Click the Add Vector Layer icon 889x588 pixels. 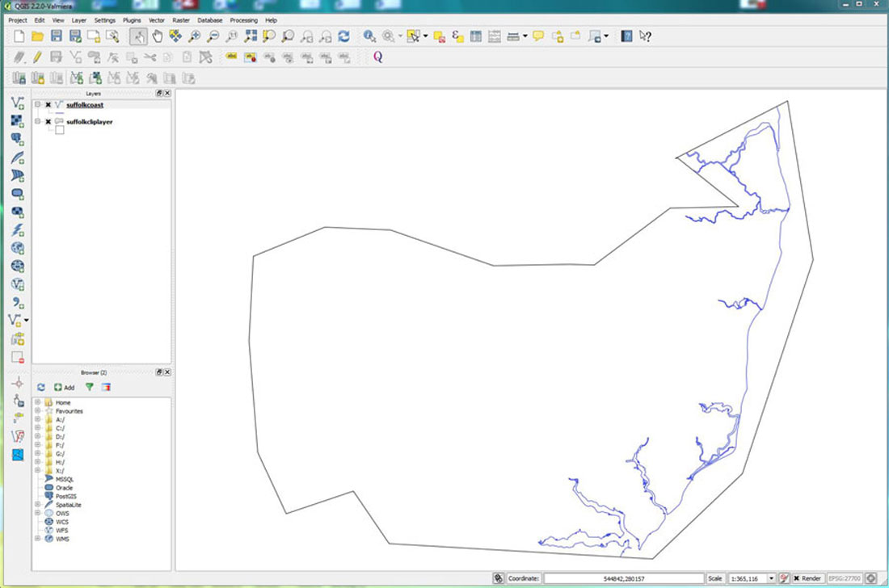17,103
